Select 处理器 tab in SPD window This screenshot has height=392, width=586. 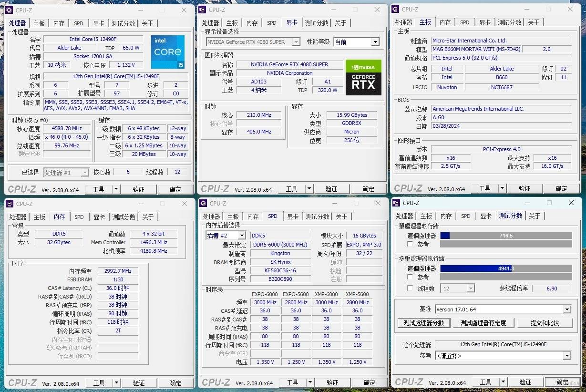point(212,217)
